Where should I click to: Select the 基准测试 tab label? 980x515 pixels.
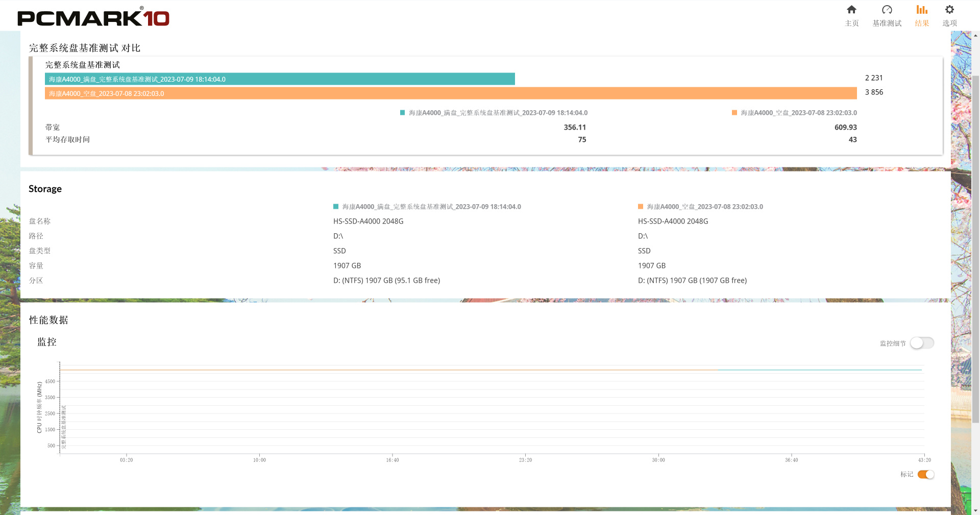pyautogui.click(x=887, y=23)
